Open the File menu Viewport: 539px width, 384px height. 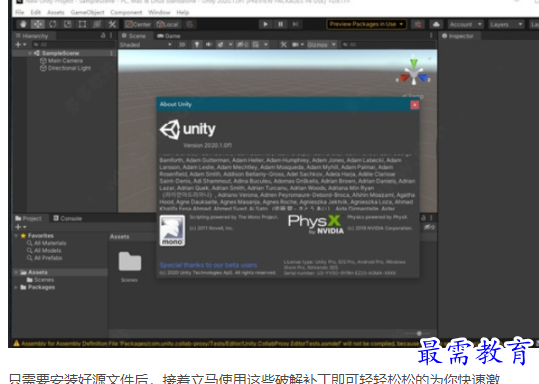click(20, 12)
